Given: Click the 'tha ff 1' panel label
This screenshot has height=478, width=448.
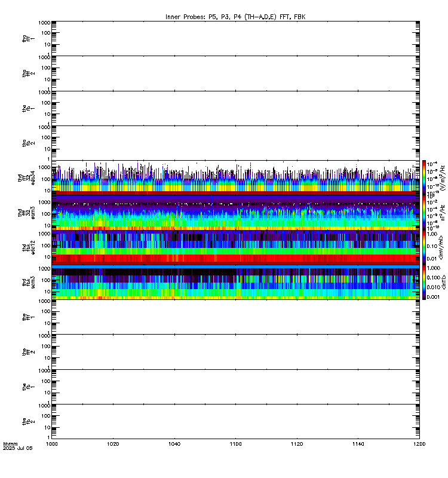Looking at the screenshot, I should [28, 38].
